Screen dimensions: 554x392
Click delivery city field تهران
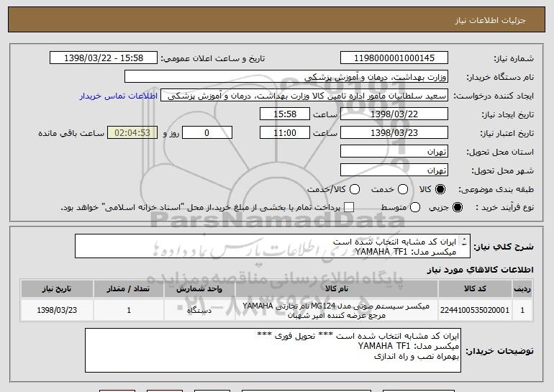pos(394,170)
